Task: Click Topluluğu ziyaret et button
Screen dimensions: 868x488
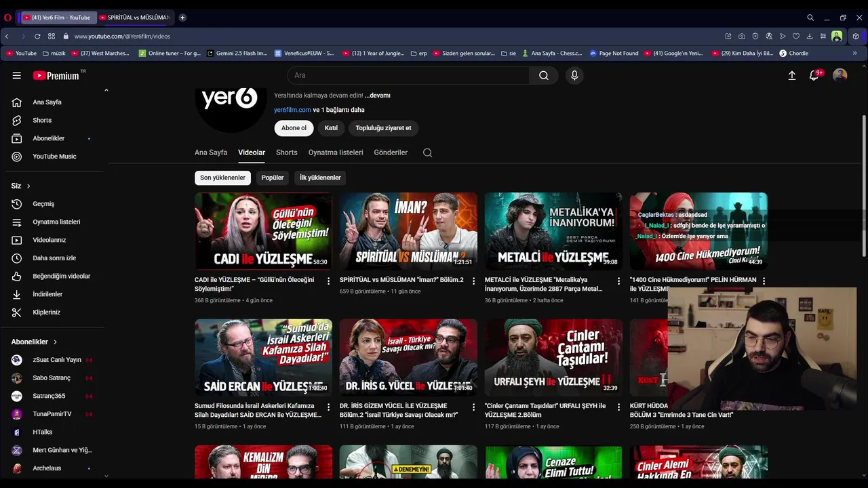Action: [383, 128]
